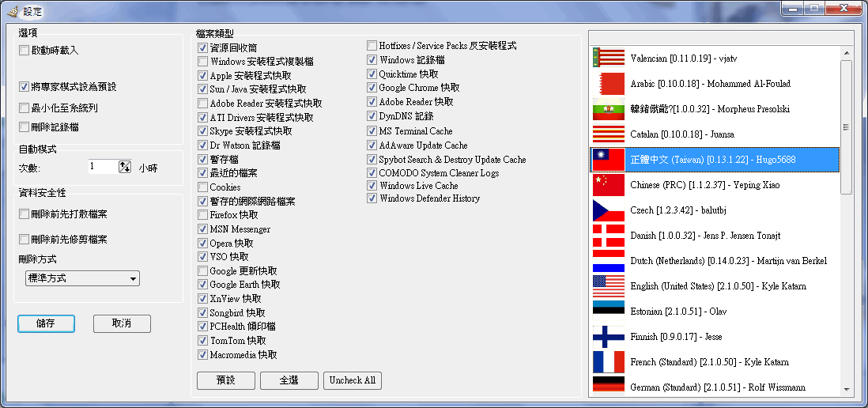Uncheck Skype 安裝程式快取 checkbox

202,131
